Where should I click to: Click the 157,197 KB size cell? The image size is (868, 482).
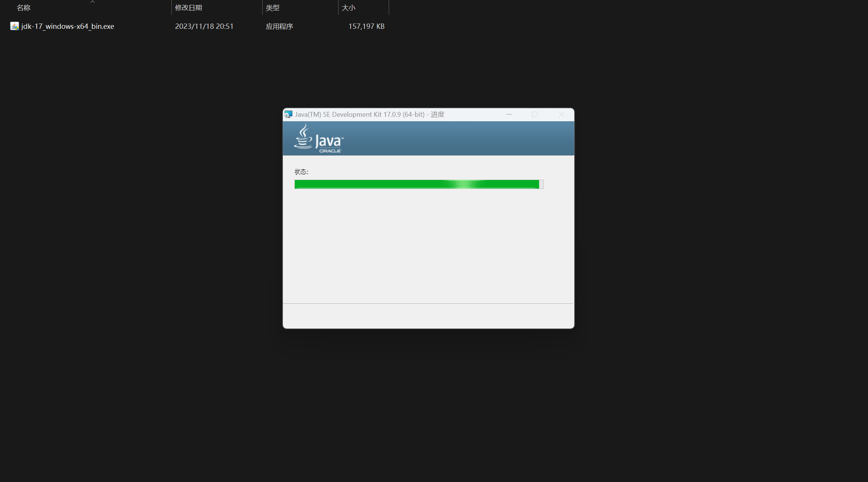pos(366,26)
